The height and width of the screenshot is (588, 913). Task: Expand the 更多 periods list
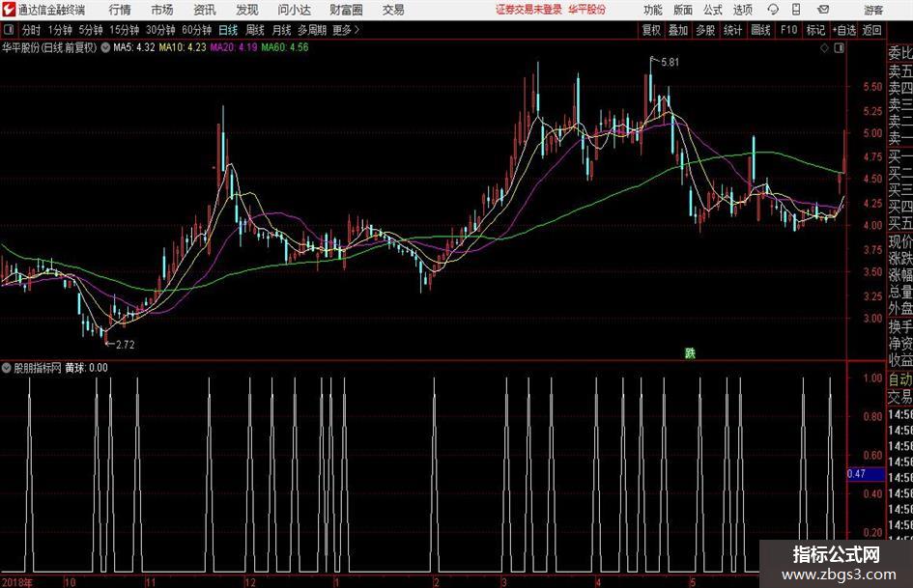tap(346, 30)
